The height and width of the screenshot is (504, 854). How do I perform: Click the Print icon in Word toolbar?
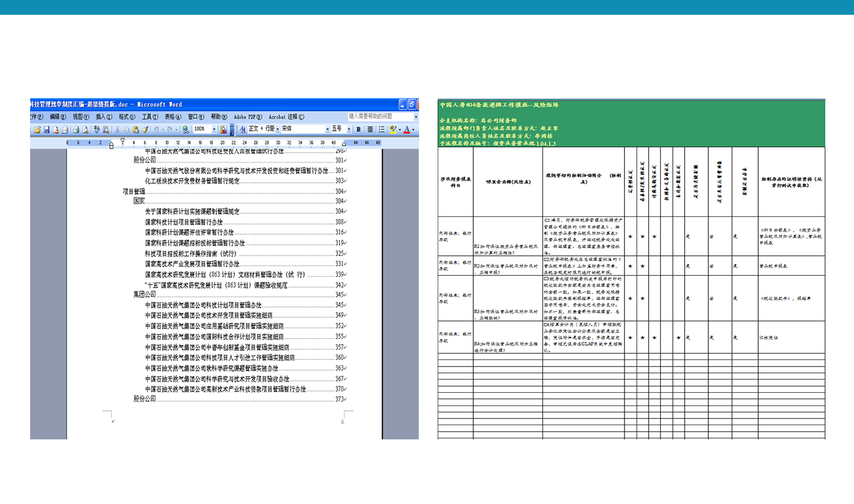76,130
